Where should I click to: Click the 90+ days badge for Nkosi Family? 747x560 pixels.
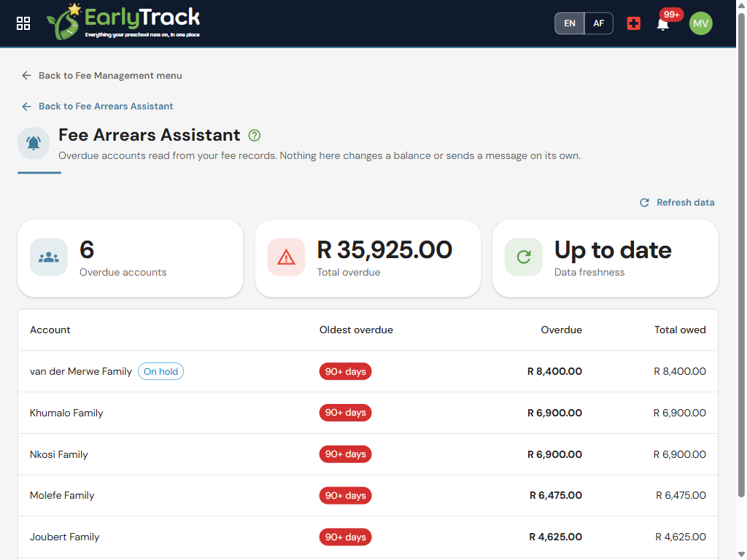[345, 454]
